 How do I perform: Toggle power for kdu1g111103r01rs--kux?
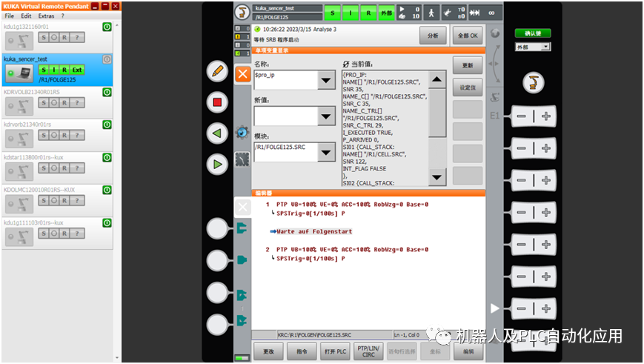[x=107, y=222]
